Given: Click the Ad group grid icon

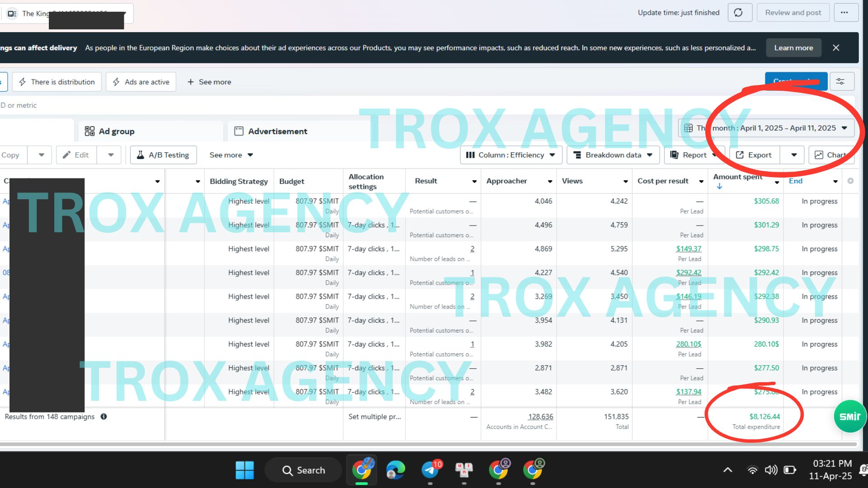Looking at the screenshot, I should 90,131.
